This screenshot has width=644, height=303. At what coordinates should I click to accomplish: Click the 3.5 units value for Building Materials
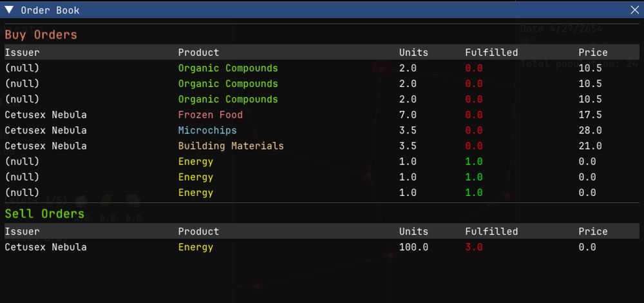[408, 146]
